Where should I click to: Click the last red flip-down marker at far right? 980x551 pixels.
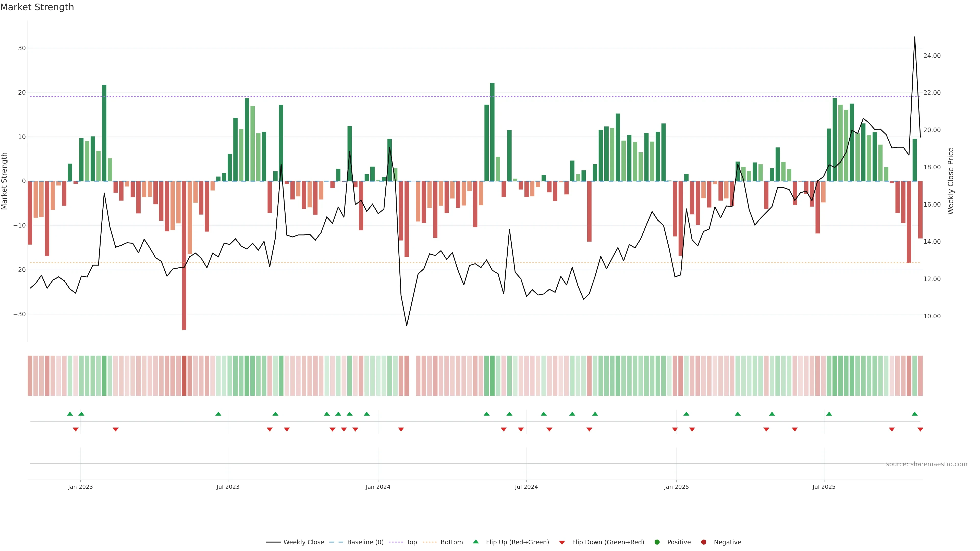[x=920, y=429]
